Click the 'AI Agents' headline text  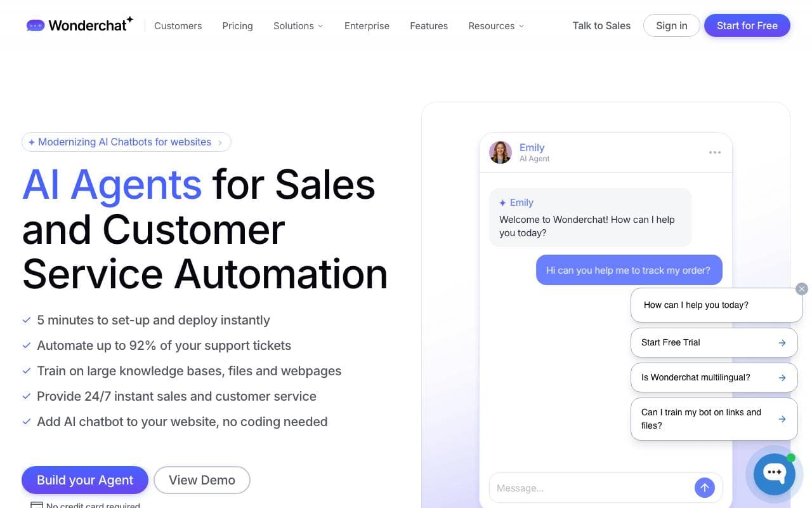(112, 185)
